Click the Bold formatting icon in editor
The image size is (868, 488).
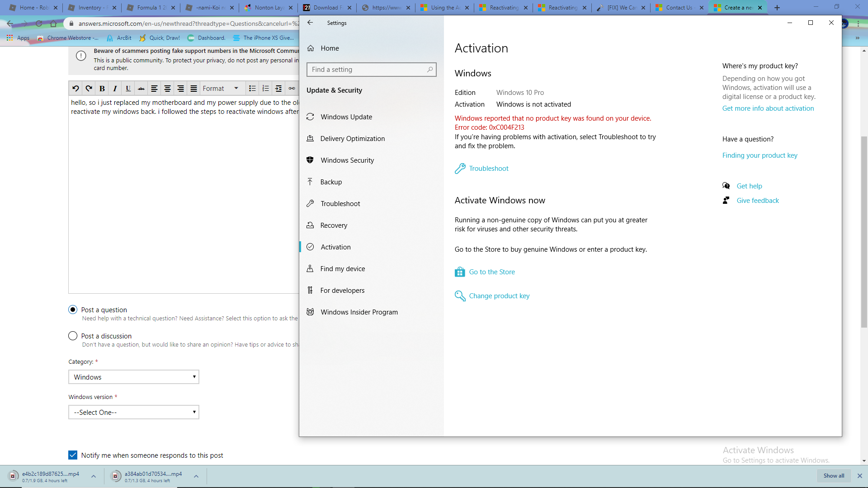(x=102, y=89)
